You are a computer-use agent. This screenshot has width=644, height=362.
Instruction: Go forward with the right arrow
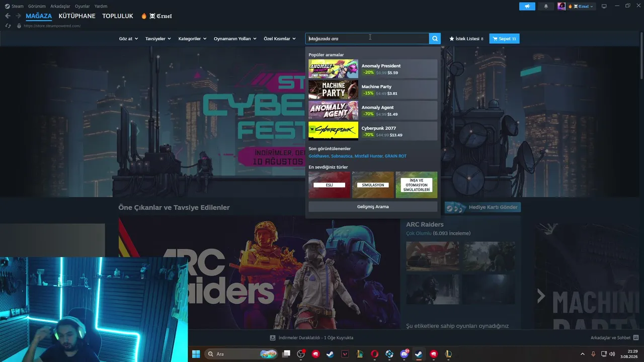click(18, 16)
